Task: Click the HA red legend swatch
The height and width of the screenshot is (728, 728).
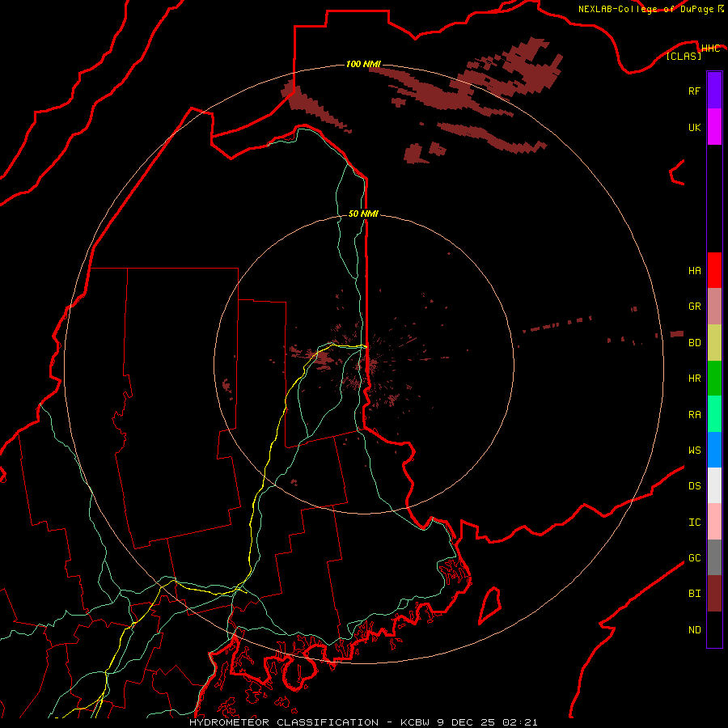Action: pyautogui.click(x=714, y=270)
